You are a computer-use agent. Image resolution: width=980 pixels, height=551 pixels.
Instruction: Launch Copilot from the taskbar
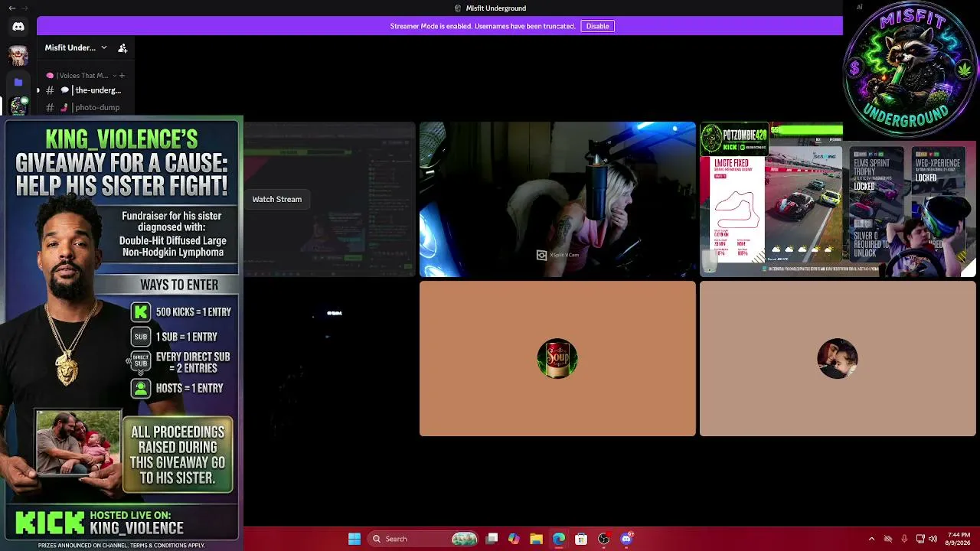(x=514, y=539)
